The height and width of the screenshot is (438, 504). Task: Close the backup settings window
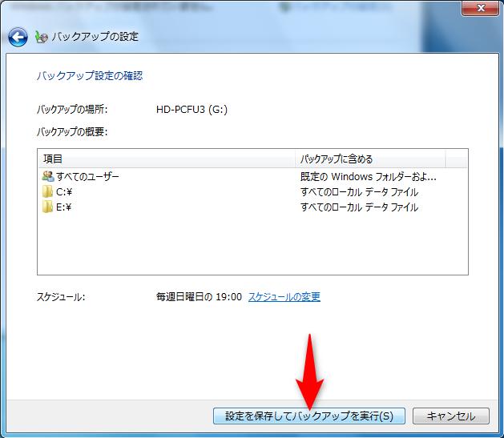click(480, 8)
